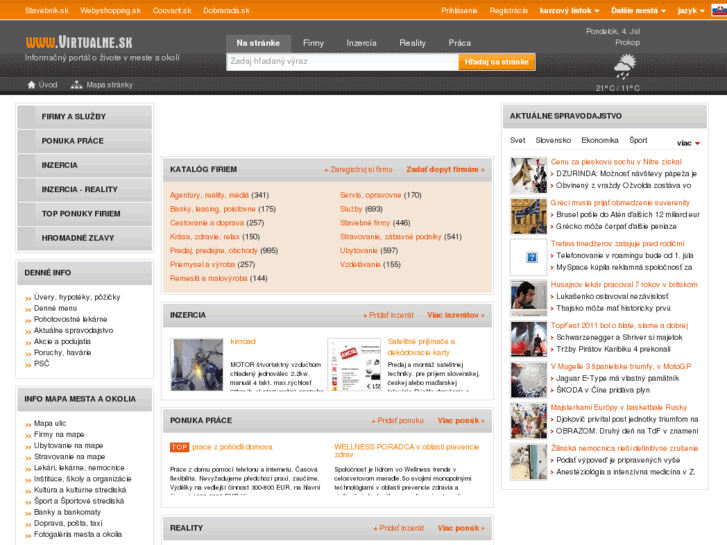Open the PSČ link in Denné info
Viewport: 727px width, 545px height.
click(41, 364)
